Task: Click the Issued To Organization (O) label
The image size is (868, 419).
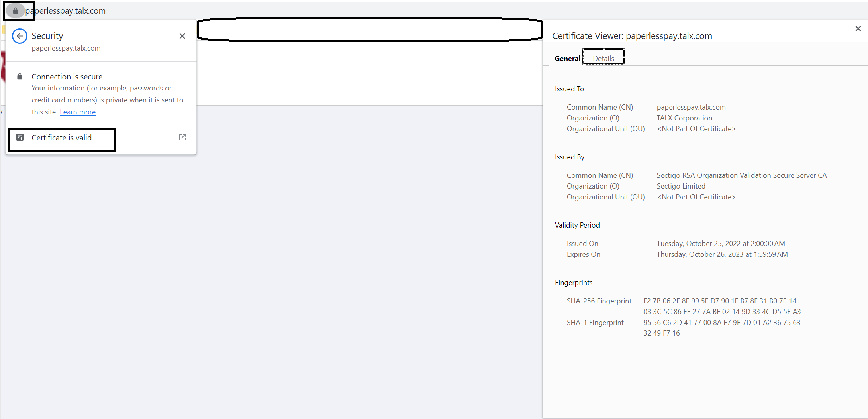Action: click(x=593, y=118)
